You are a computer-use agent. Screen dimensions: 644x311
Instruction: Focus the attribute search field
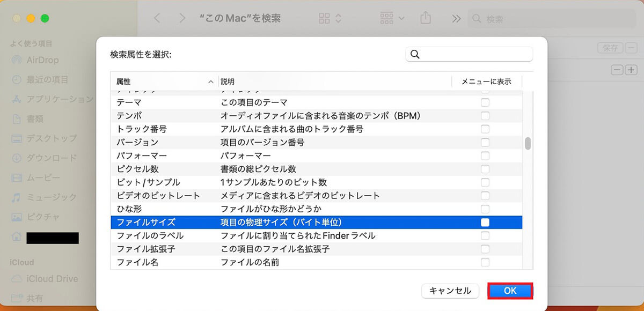pyautogui.click(x=469, y=54)
